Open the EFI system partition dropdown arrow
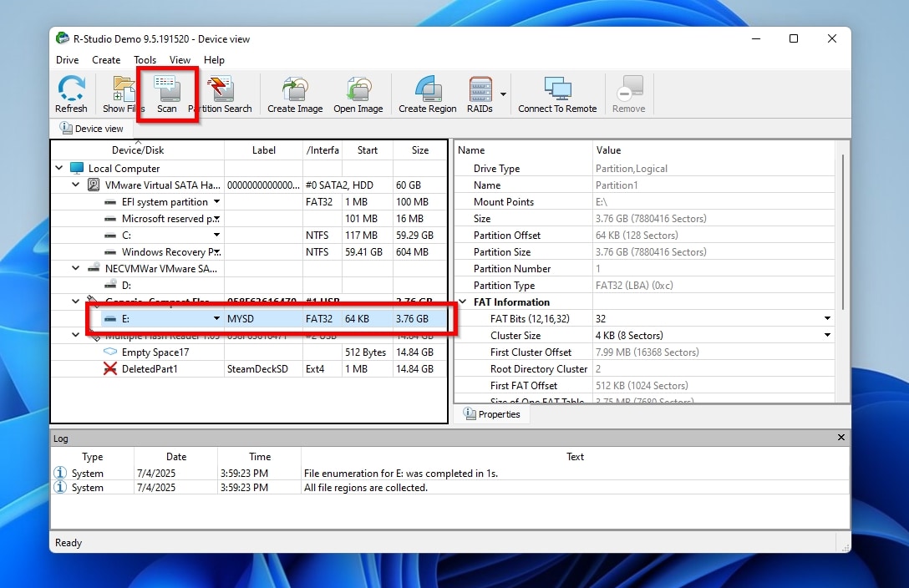 (x=217, y=201)
